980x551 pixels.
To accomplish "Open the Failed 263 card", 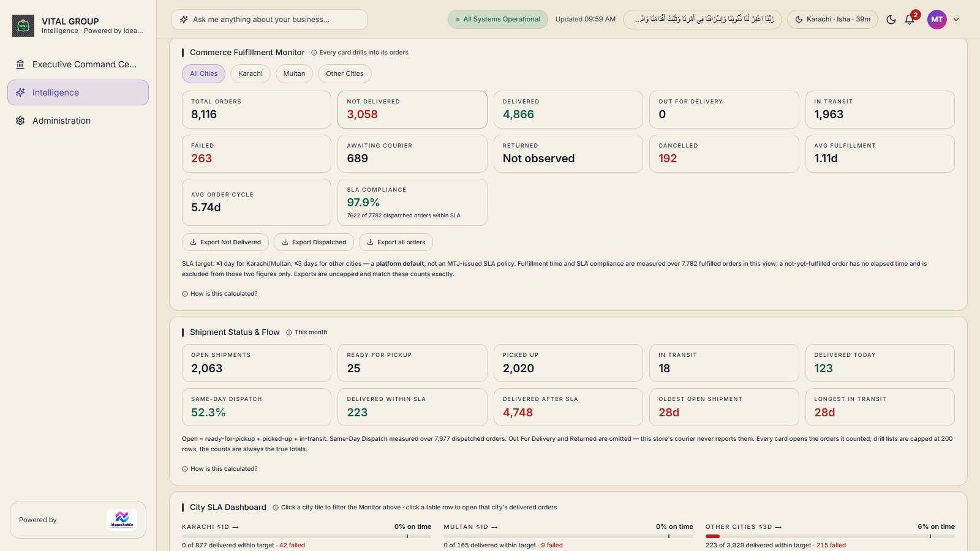I will point(257,154).
